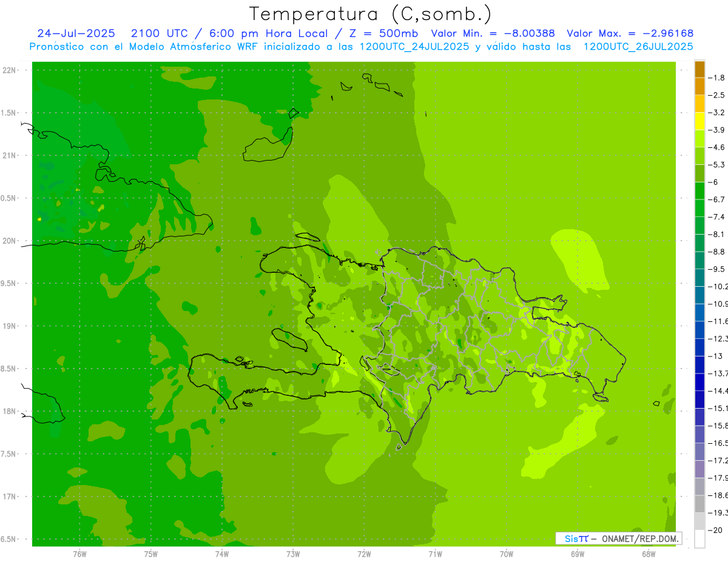Click the '-13' colorbar label
Viewport: 728px width, 562px height.
coord(715,356)
